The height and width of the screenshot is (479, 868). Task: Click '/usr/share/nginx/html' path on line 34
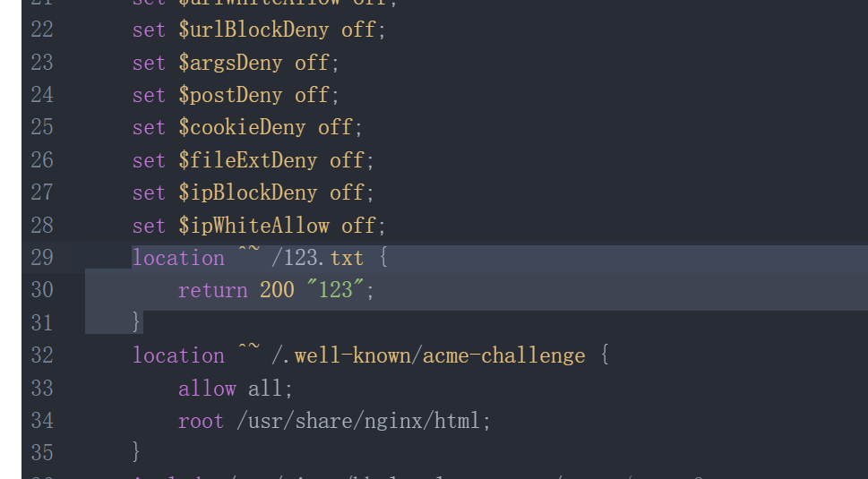(358, 421)
